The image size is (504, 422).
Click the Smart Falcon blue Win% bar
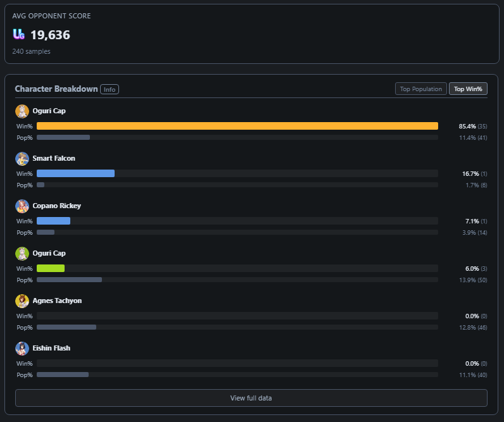[x=75, y=173]
